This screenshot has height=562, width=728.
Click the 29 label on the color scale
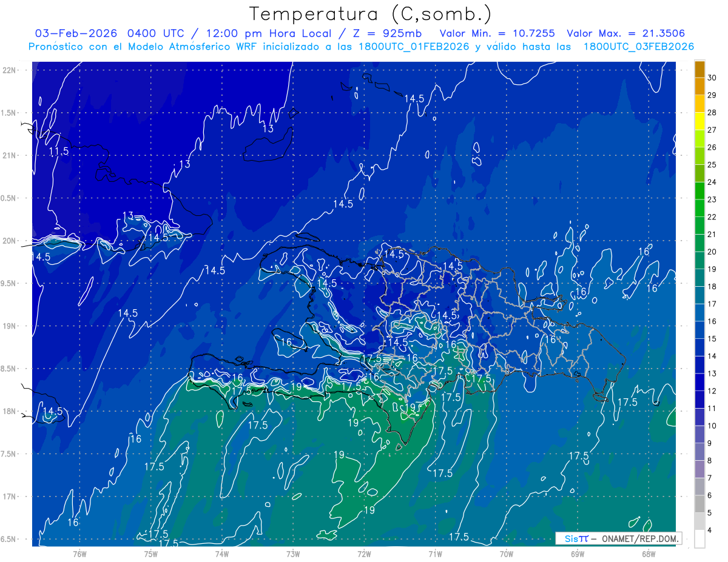(712, 95)
